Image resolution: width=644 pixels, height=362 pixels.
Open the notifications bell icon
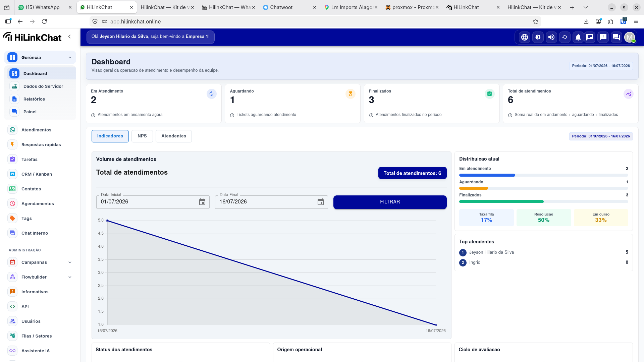click(x=578, y=37)
